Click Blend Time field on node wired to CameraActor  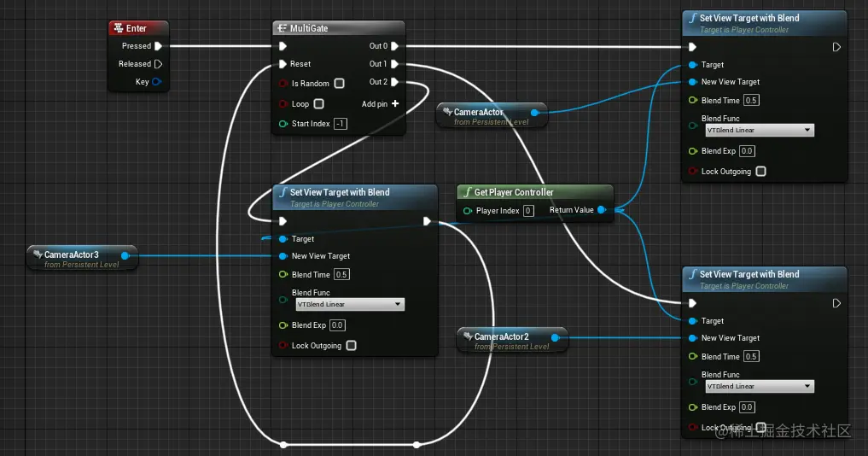pyautogui.click(x=751, y=100)
